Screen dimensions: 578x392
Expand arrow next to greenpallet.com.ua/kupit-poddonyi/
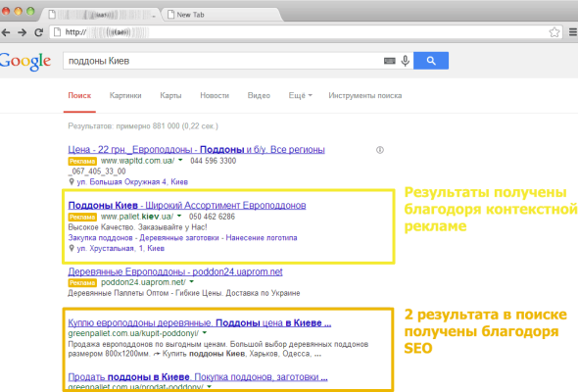pyautogui.click(x=205, y=332)
